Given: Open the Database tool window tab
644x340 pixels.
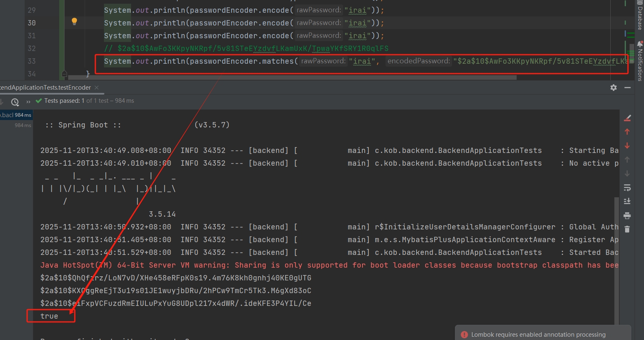Looking at the screenshot, I should point(639,16).
